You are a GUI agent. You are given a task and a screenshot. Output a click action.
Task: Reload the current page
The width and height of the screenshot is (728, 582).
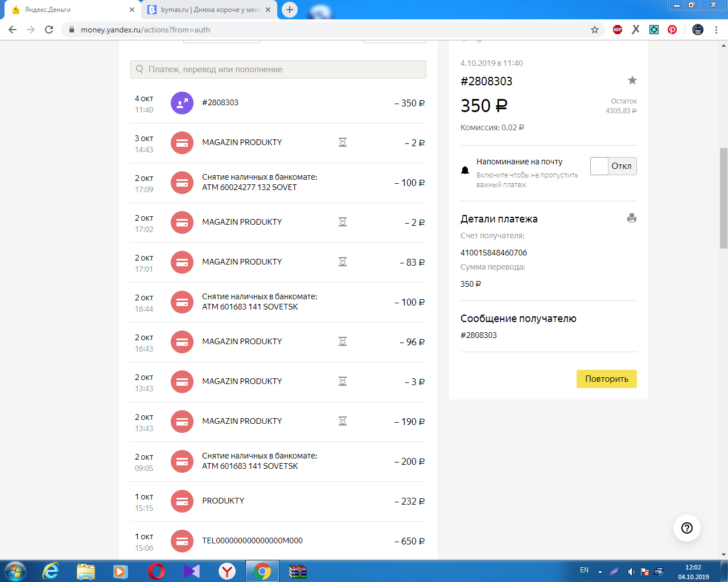click(49, 30)
